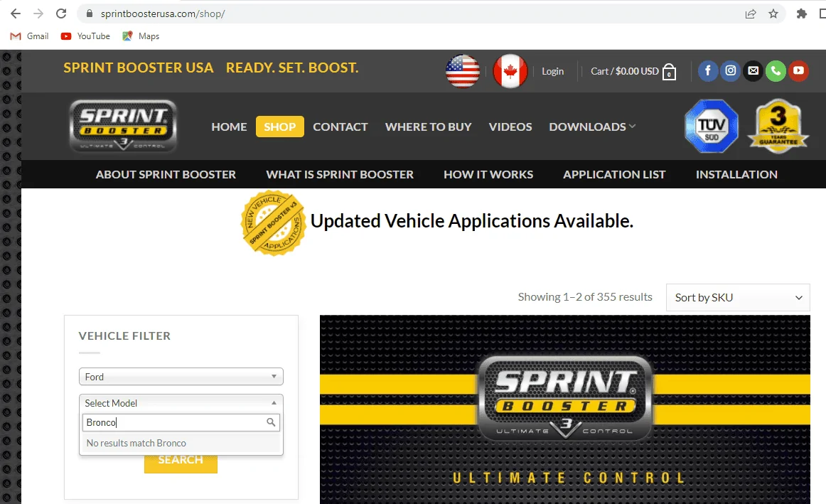Click the New Vehicle Applications seal badge
The height and width of the screenshot is (504, 826).
click(274, 222)
